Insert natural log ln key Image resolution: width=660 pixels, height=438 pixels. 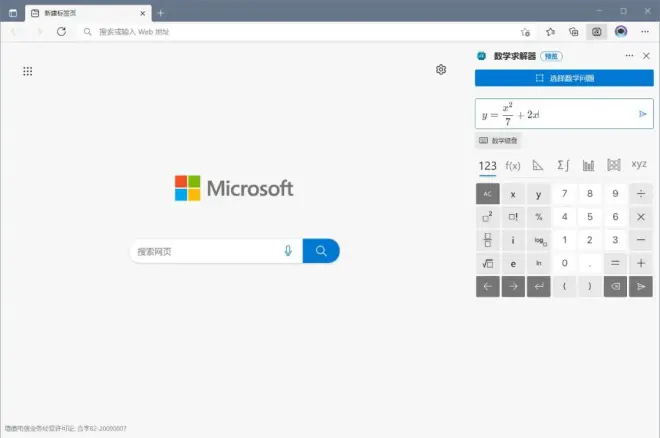pos(539,263)
